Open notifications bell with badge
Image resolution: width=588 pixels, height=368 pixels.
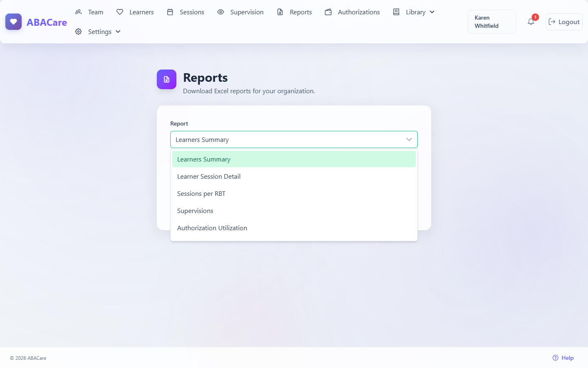tap(531, 22)
